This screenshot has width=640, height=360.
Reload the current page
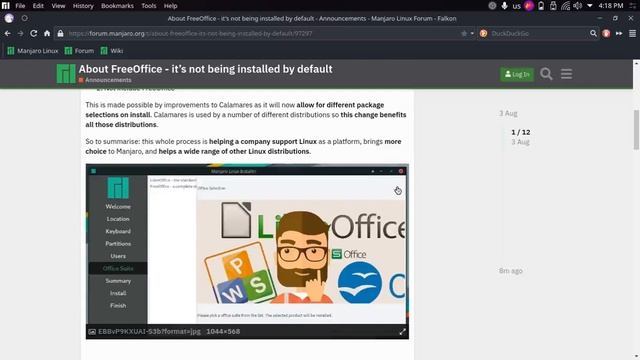tap(33, 33)
